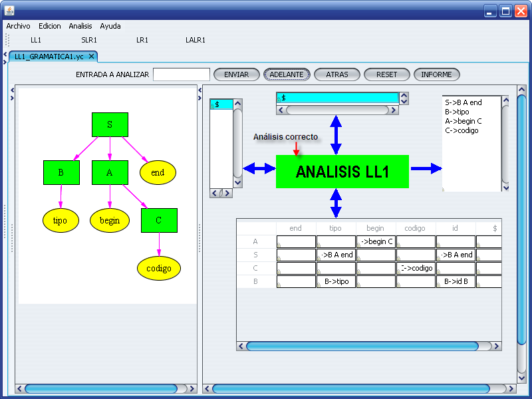
Task: Select the green C tree node
Action: click(159, 220)
